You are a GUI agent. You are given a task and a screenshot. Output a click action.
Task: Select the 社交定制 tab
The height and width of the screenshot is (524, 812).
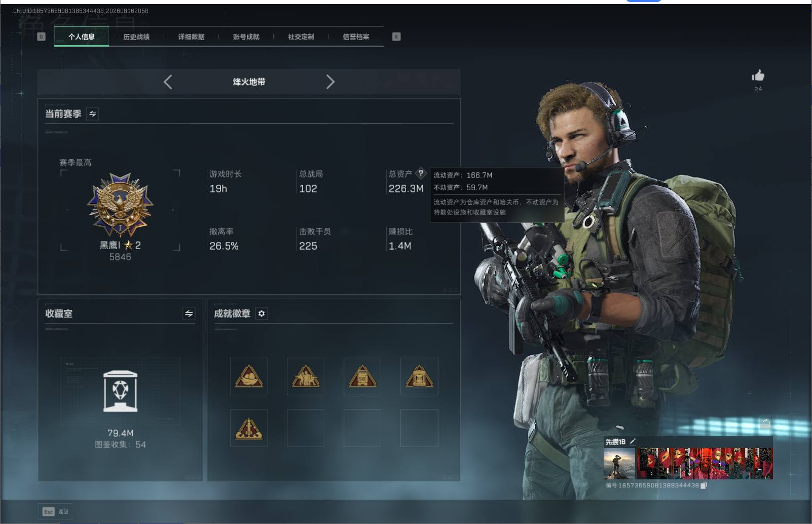point(301,37)
